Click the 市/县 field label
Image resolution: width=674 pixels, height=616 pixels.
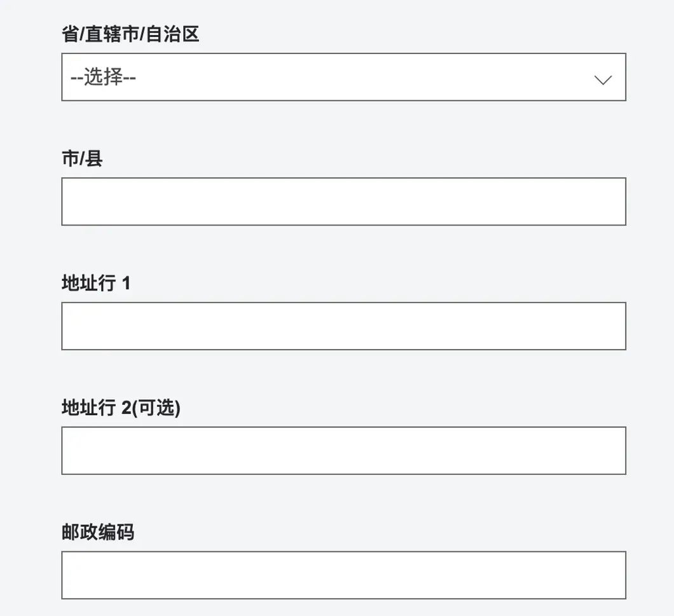click(82, 158)
